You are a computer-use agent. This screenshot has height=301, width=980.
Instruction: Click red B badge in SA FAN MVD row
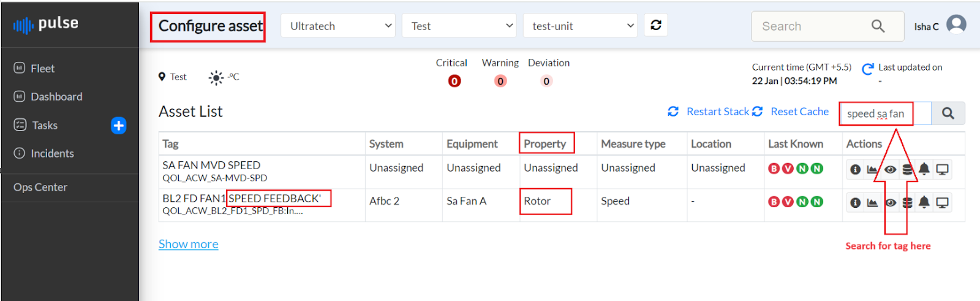pyautogui.click(x=774, y=169)
